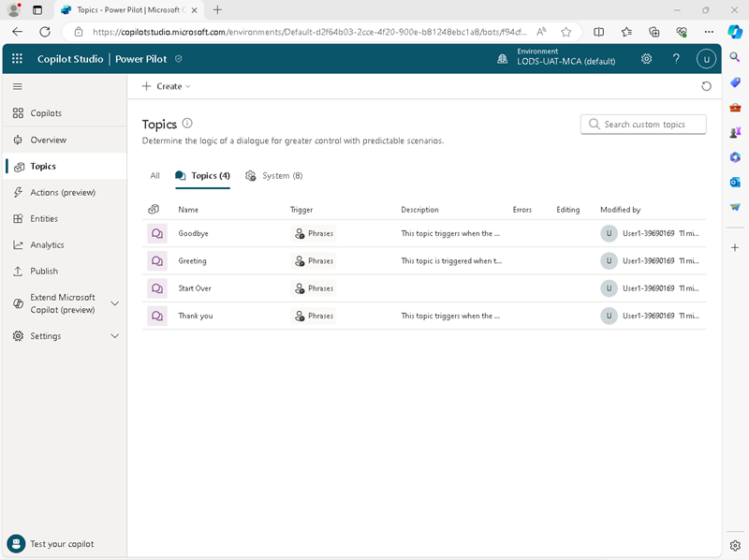Click Copilot Studio header title

(70, 59)
